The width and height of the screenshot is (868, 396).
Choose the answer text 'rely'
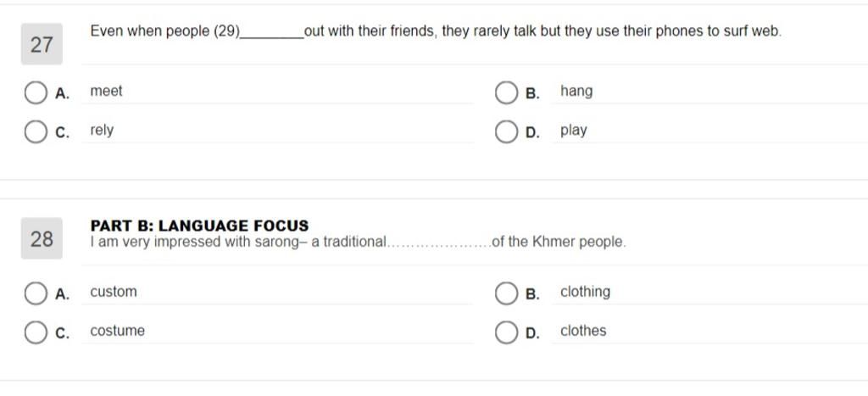(x=102, y=131)
